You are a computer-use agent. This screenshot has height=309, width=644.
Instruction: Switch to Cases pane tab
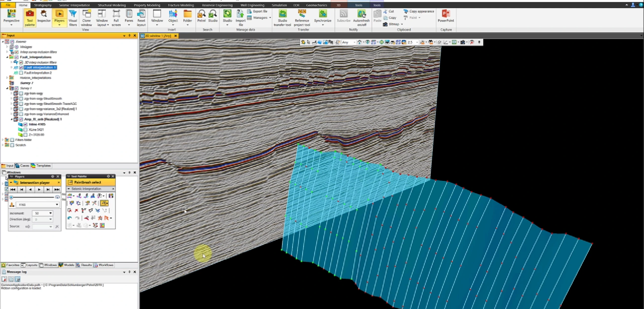[x=22, y=166]
